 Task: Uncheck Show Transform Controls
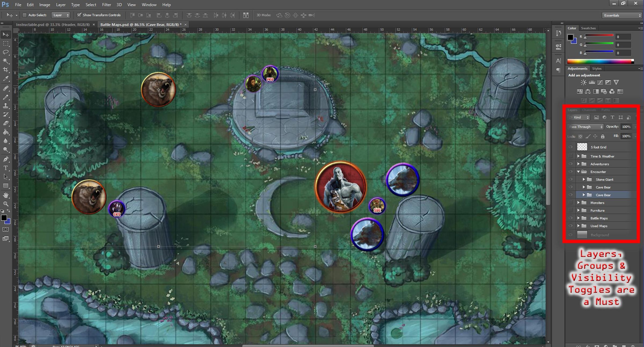[79, 15]
